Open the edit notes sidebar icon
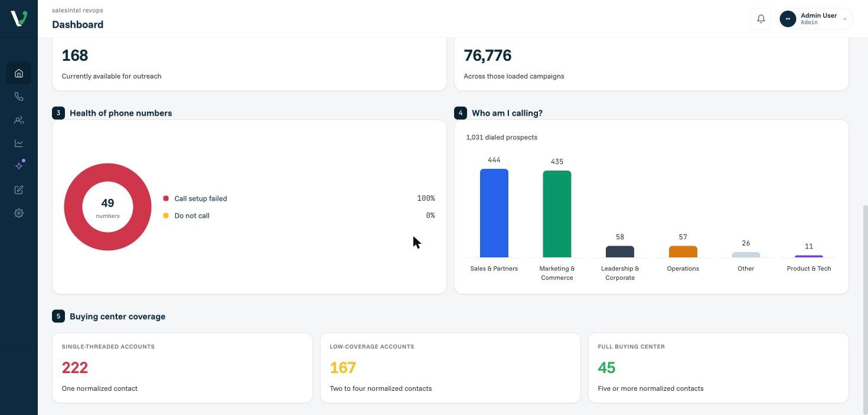 coord(19,190)
